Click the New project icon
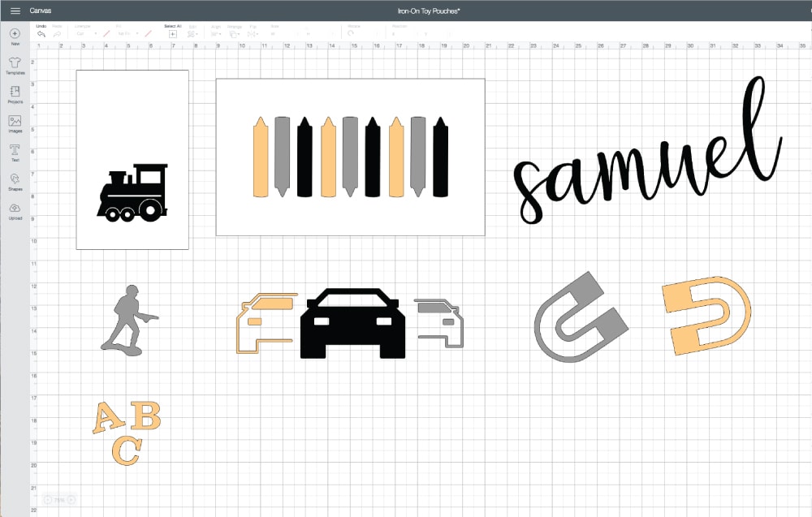The height and width of the screenshot is (517, 812). 15,33
